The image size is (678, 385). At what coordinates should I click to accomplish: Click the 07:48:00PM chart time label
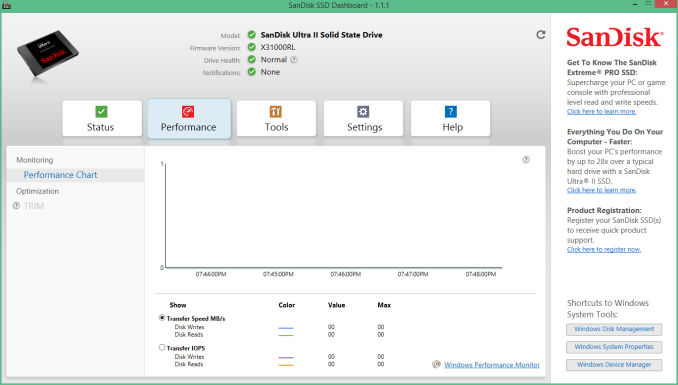(x=481, y=274)
